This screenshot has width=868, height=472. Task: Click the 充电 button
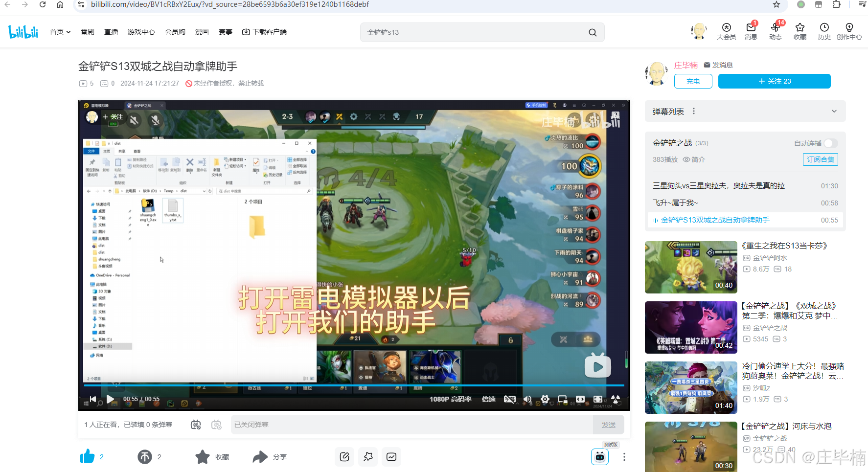coord(693,81)
